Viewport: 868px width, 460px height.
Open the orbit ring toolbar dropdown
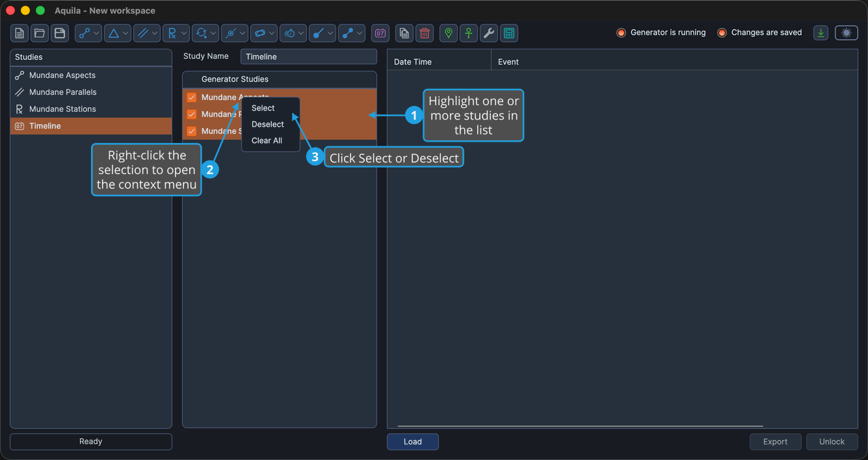tap(264, 33)
